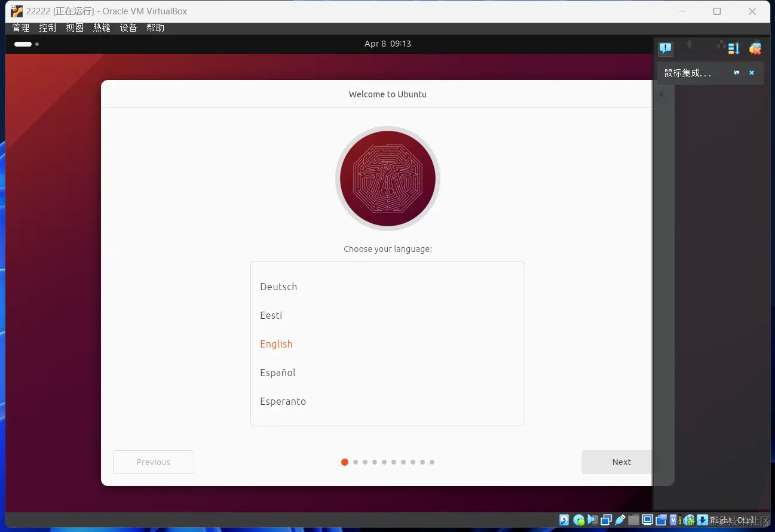Toggle notification sort order icon
Screen dimensions: 775x532
pos(734,48)
